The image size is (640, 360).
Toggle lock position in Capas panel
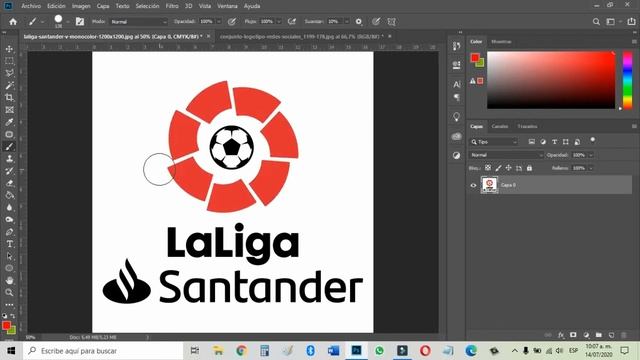tap(508, 168)
